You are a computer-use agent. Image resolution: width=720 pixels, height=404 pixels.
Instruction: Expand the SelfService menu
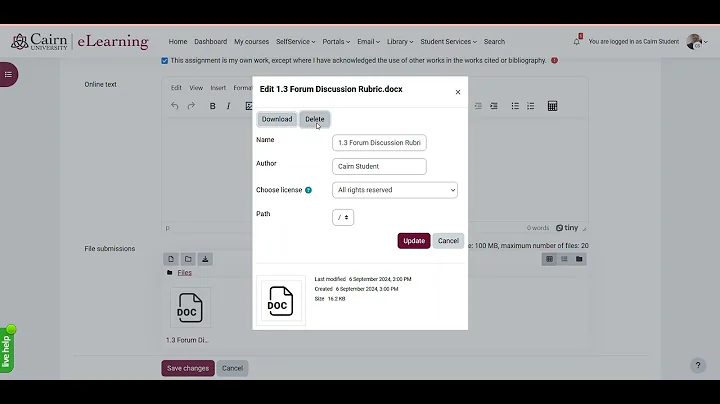tap(296, 41)
